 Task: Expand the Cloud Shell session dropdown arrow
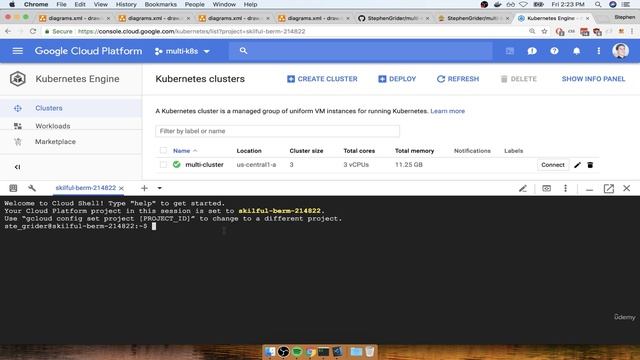click(x=160, y=188)
